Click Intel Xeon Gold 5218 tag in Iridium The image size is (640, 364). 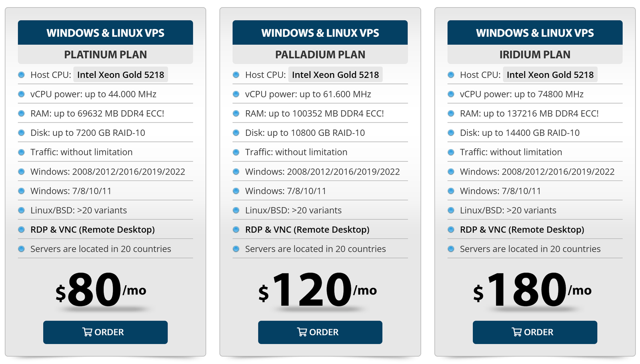(550, 75)
